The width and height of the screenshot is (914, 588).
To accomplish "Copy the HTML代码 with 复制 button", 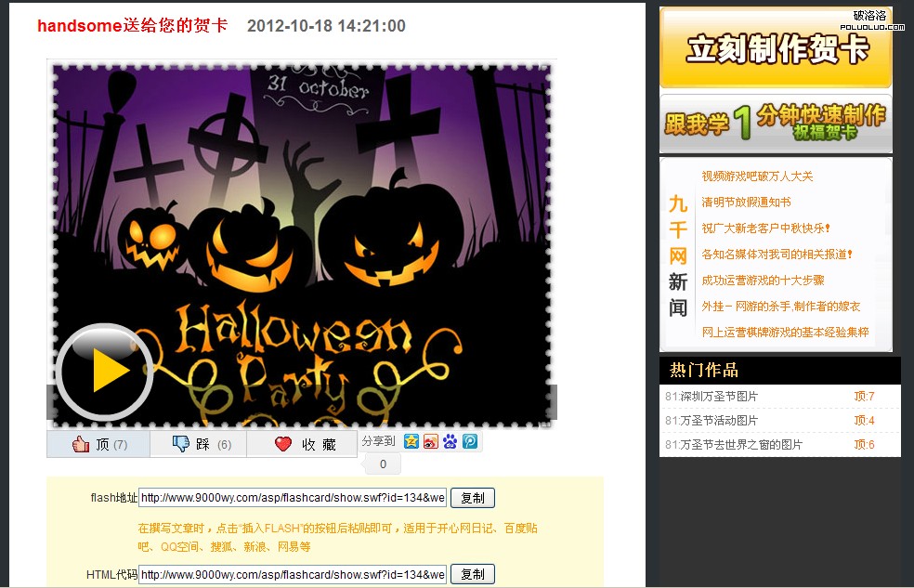I will [x=473, y=574].
